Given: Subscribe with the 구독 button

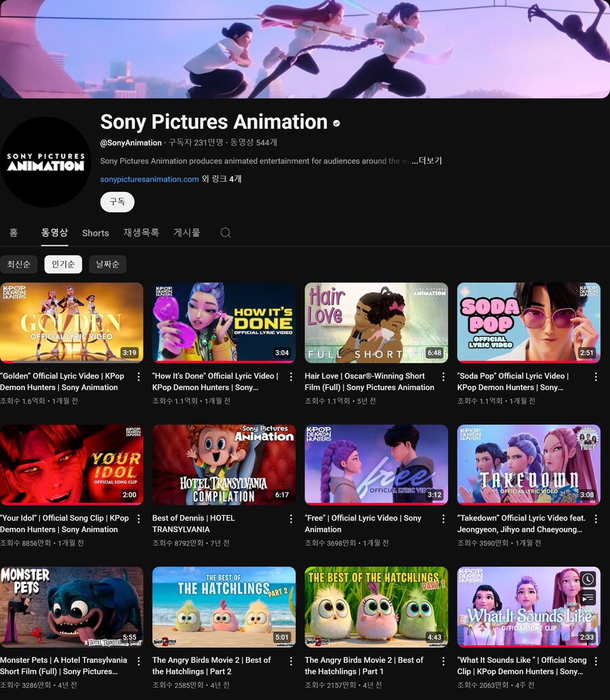Looking at the screenshot, I should 117,202.
